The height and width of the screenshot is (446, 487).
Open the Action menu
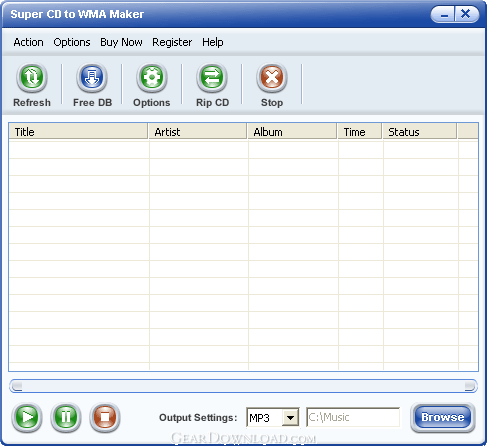pyautogui.click(x=28, y=42)
